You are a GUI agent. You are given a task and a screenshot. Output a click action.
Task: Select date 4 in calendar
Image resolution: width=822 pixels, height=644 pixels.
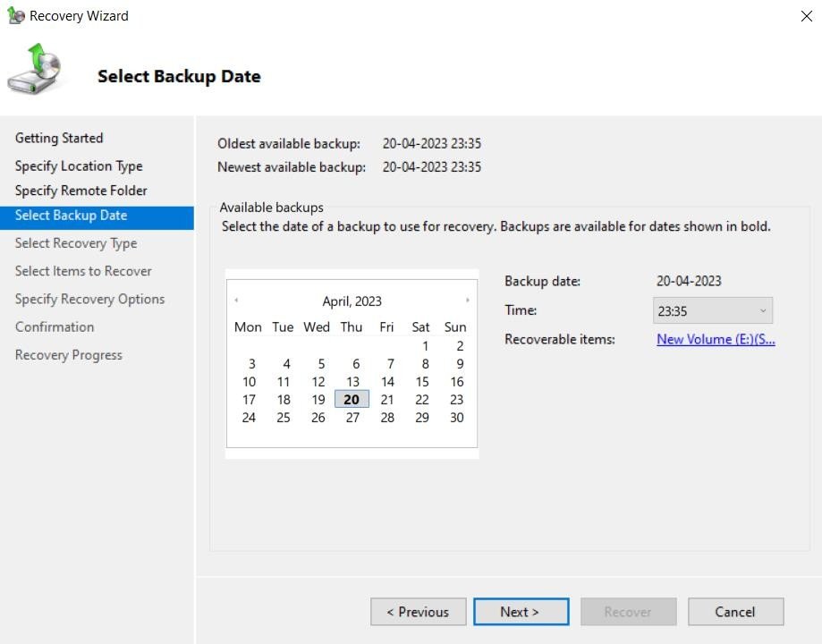click(286, 364)
